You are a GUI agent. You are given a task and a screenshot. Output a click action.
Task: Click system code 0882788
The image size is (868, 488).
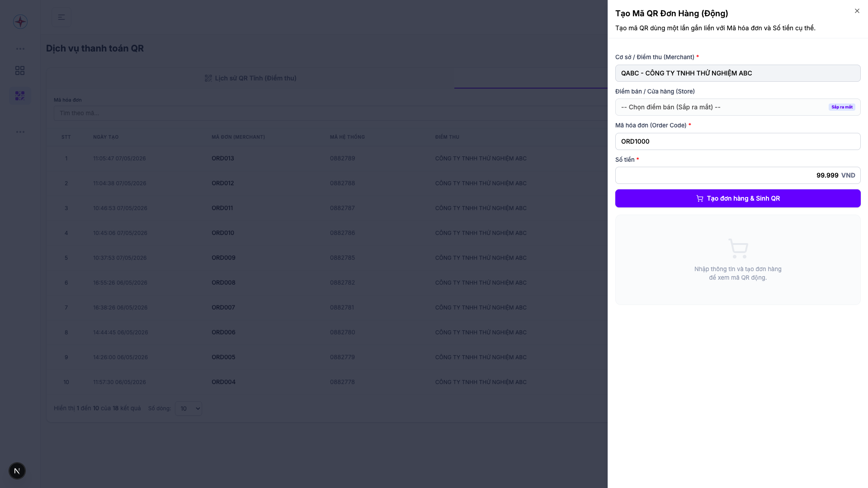342,183
